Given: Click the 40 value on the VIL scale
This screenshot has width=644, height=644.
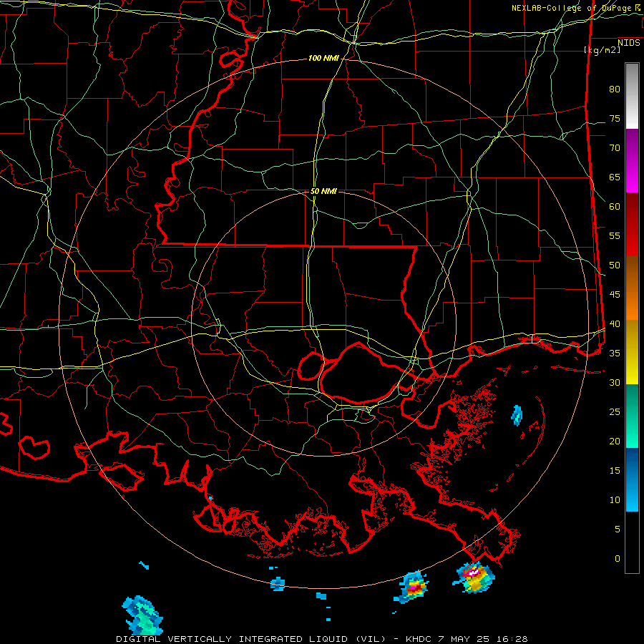Looking at the screenshot, I should [615, 324].
